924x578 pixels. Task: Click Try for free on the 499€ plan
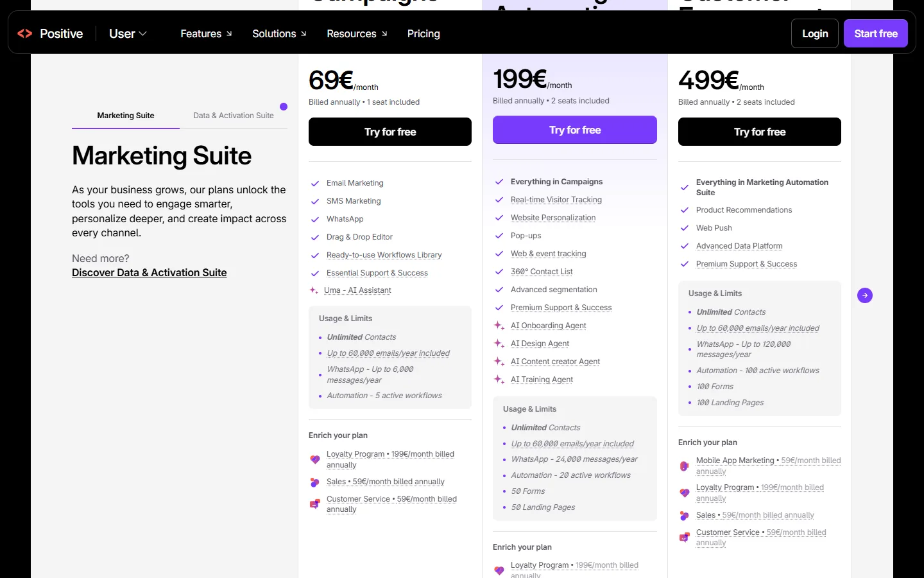pos(760,132)
